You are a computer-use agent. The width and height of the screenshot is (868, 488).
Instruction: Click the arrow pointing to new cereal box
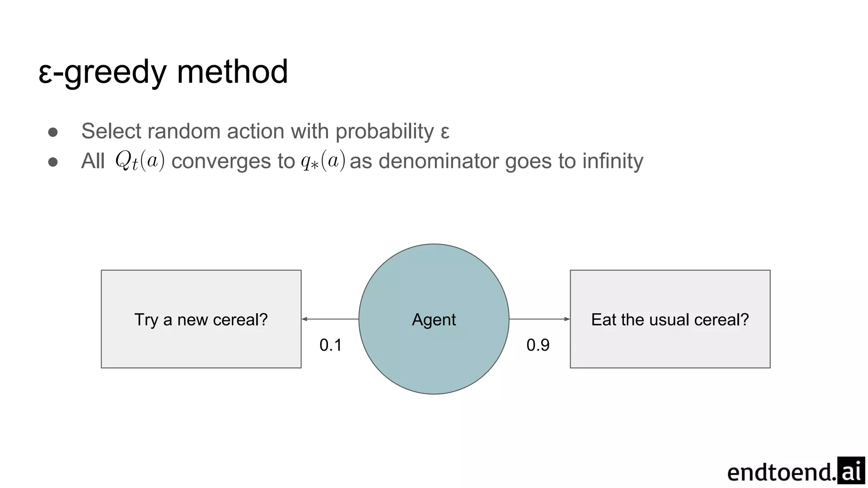click(330, 319)
